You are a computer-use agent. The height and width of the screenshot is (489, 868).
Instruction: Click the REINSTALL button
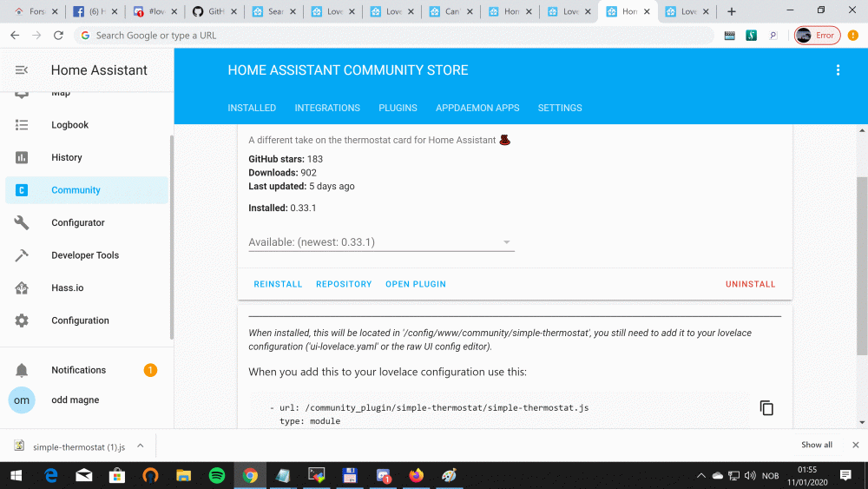278,284
